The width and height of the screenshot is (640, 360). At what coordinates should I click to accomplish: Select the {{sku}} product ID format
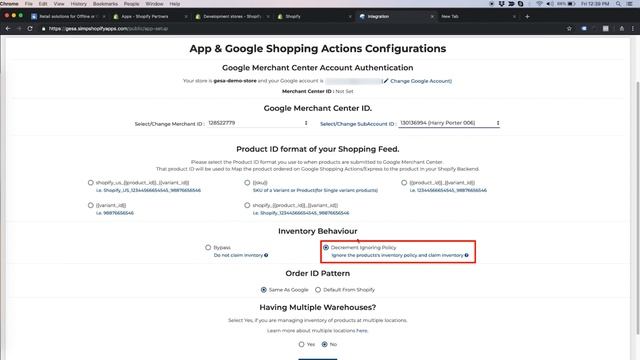[247, 183]
